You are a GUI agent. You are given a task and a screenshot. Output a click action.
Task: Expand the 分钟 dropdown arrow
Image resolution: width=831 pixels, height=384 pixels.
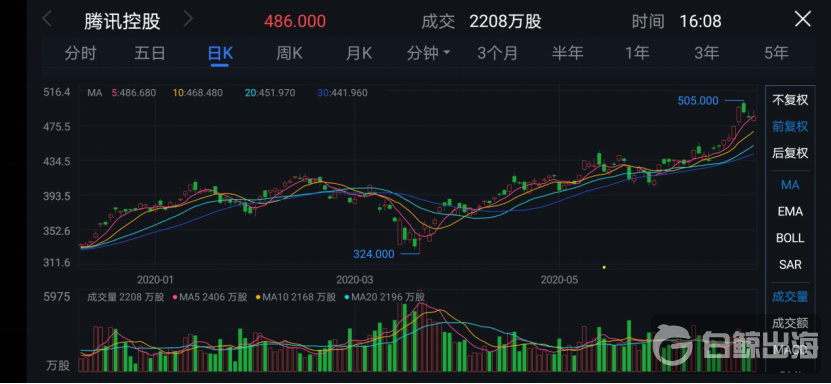point(446,53)
